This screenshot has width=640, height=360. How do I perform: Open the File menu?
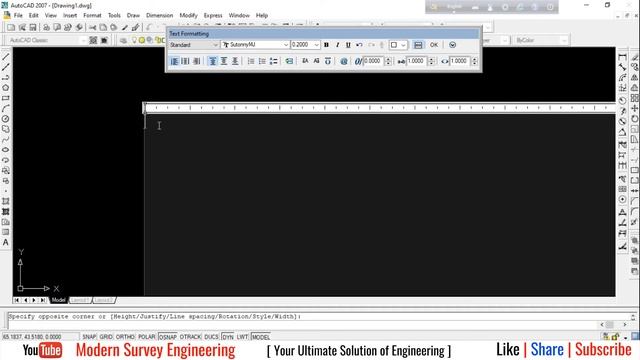point(18,16)
